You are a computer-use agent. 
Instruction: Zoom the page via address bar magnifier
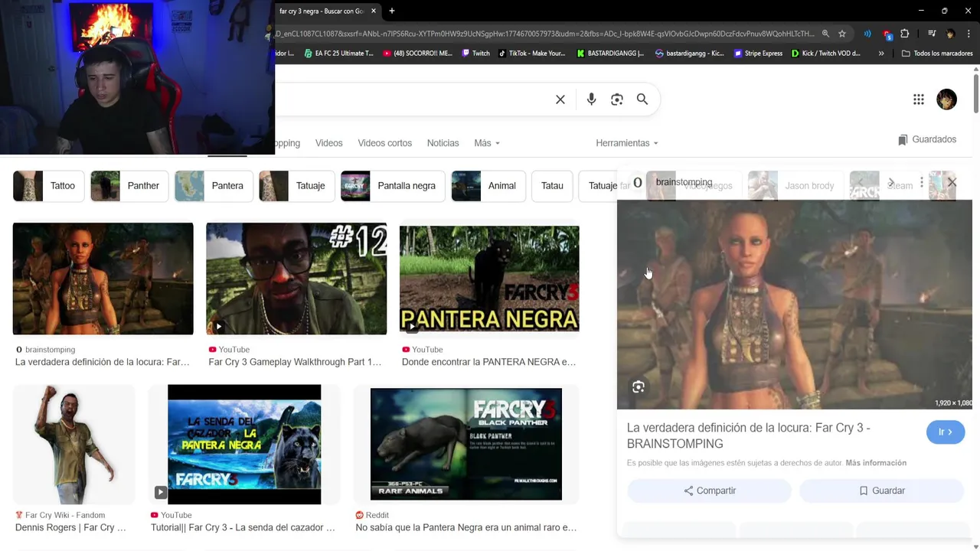[x=825, y=34]
